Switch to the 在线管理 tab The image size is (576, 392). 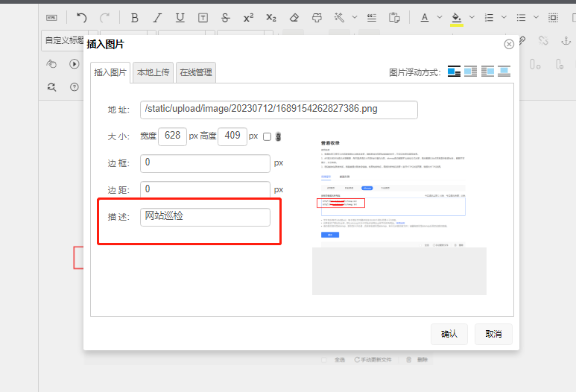click(196, 72)
